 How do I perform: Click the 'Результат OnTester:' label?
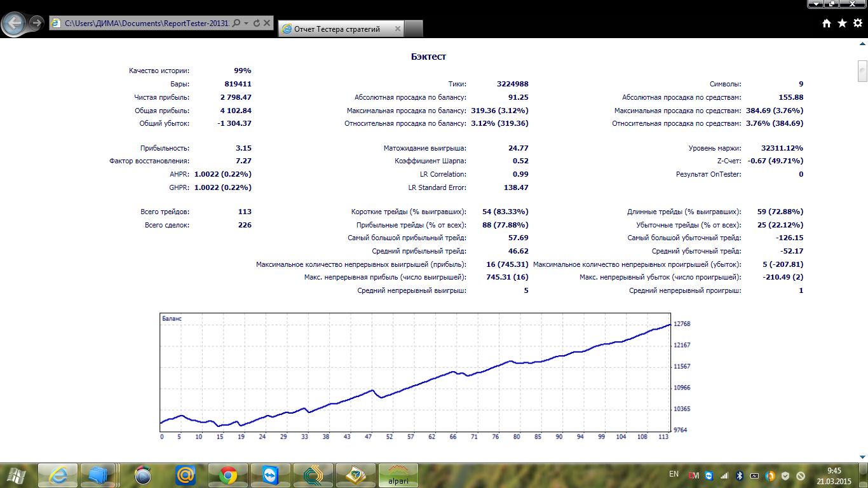[x=709, y=174]
